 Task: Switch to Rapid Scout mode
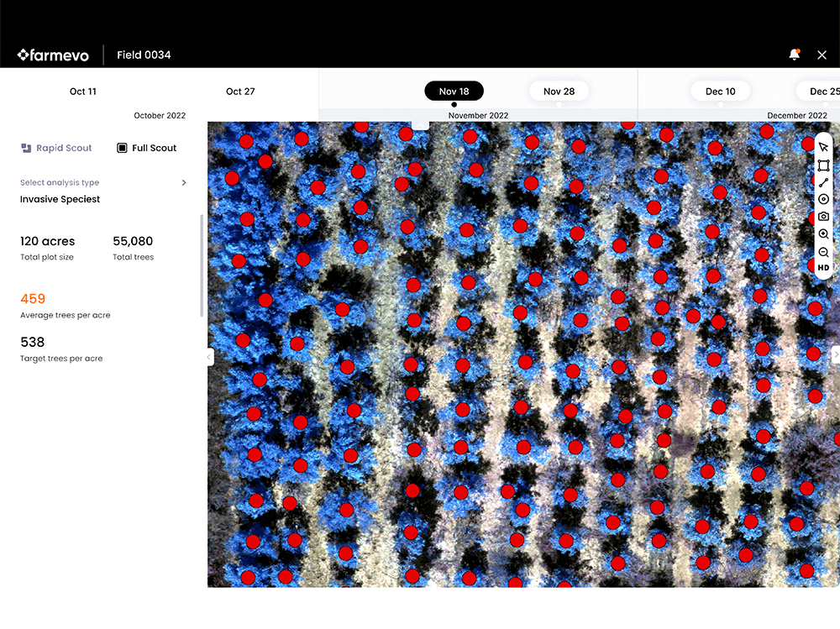pos(56,148)
